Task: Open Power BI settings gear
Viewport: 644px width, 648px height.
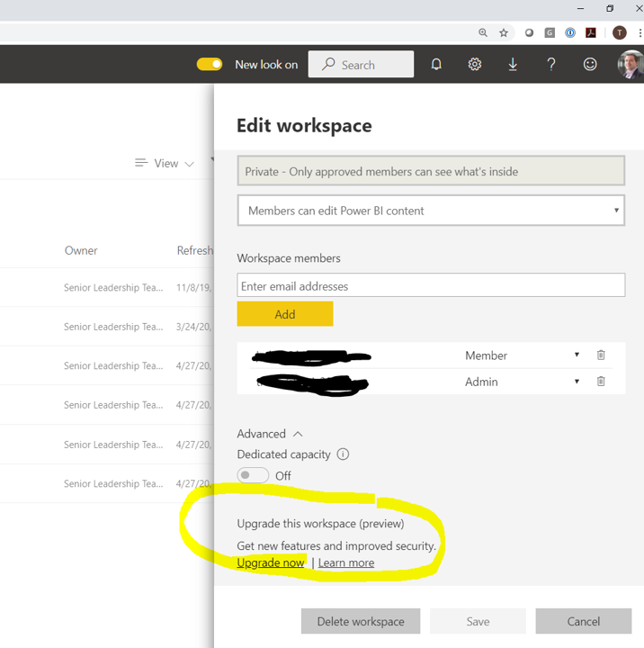Action: click(475, 65)
